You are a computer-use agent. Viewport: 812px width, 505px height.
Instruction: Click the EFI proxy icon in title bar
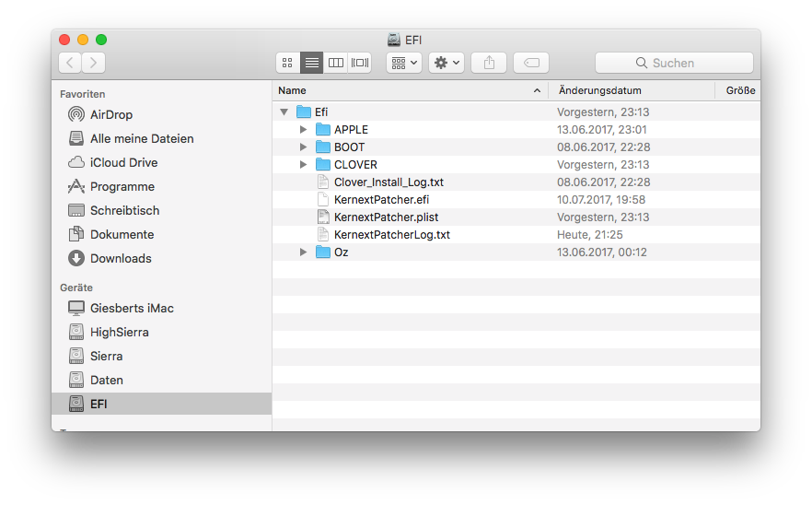[394, 40]
